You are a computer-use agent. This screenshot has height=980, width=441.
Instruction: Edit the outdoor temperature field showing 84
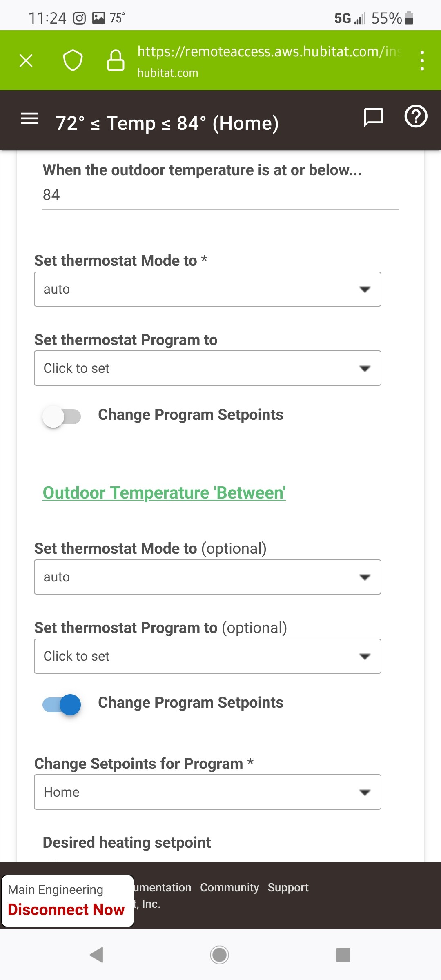(x=220, y=195)
